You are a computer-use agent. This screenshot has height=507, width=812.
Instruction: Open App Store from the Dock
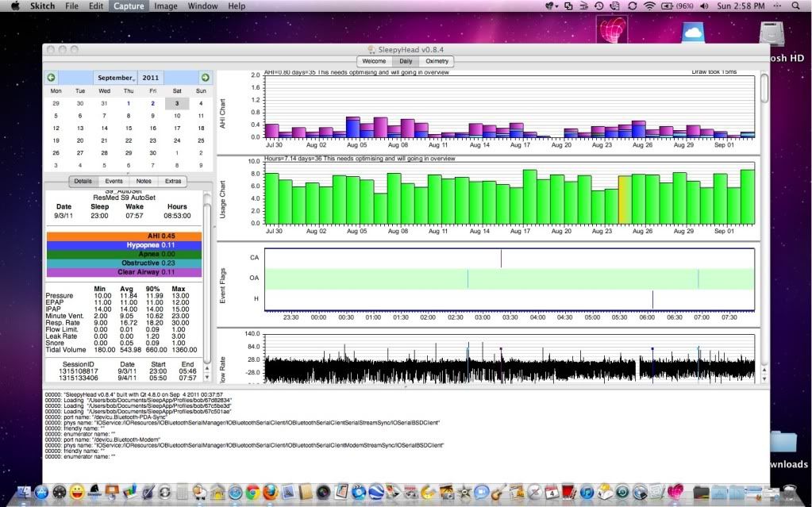(x=41, y=492)
